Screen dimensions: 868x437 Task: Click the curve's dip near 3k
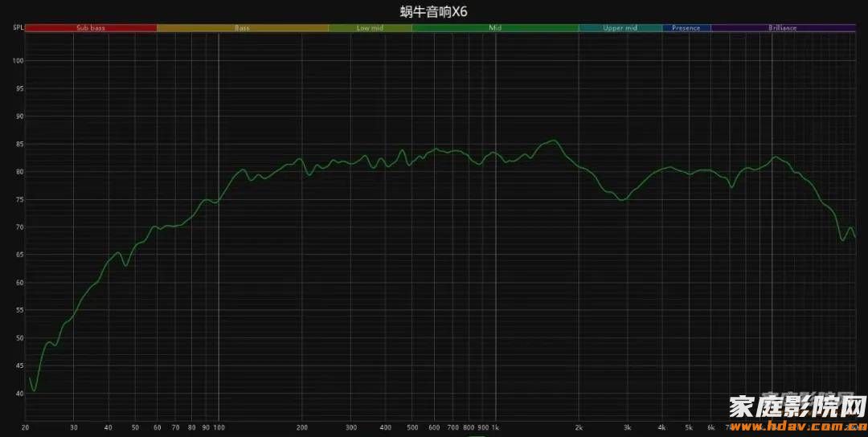pos(622,199)
